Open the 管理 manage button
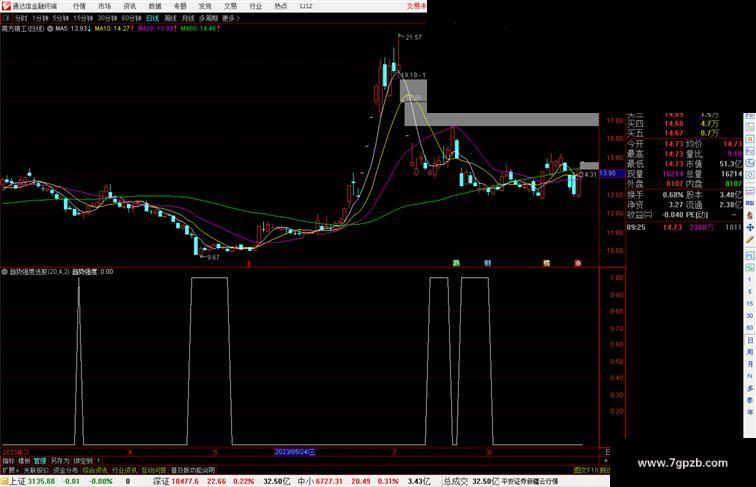The height and width of the screenshot is (487, 756). click(40, 461)
